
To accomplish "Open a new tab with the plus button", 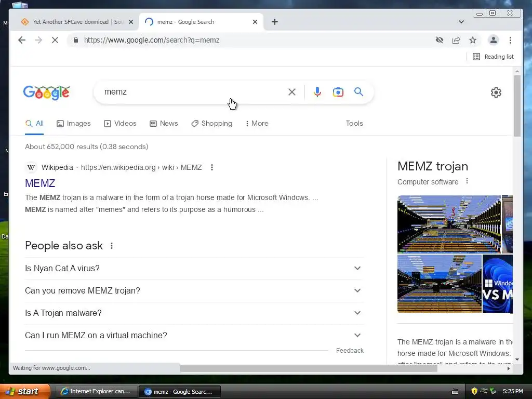I will (x=275, y=22).
